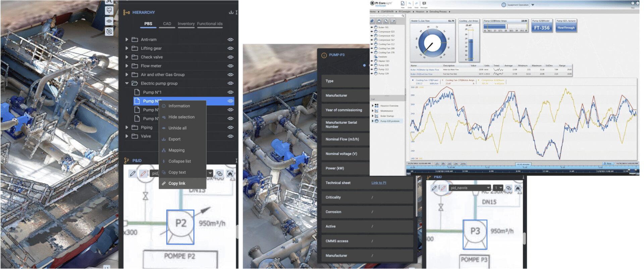Viewport: 644px width, 269px height.
Task: Collapse the Electric pump group folder
Action: (x=127, y=83)
